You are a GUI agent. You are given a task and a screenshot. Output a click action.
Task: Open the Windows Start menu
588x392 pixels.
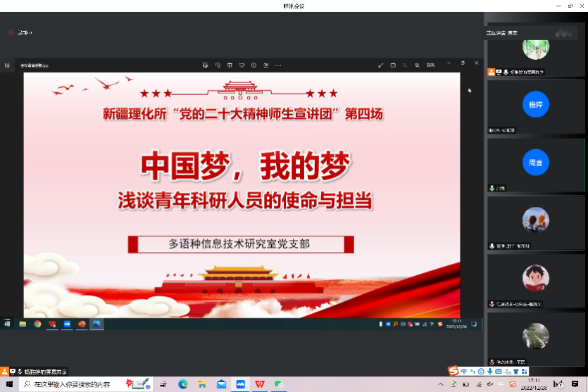[x=9, y=384]
